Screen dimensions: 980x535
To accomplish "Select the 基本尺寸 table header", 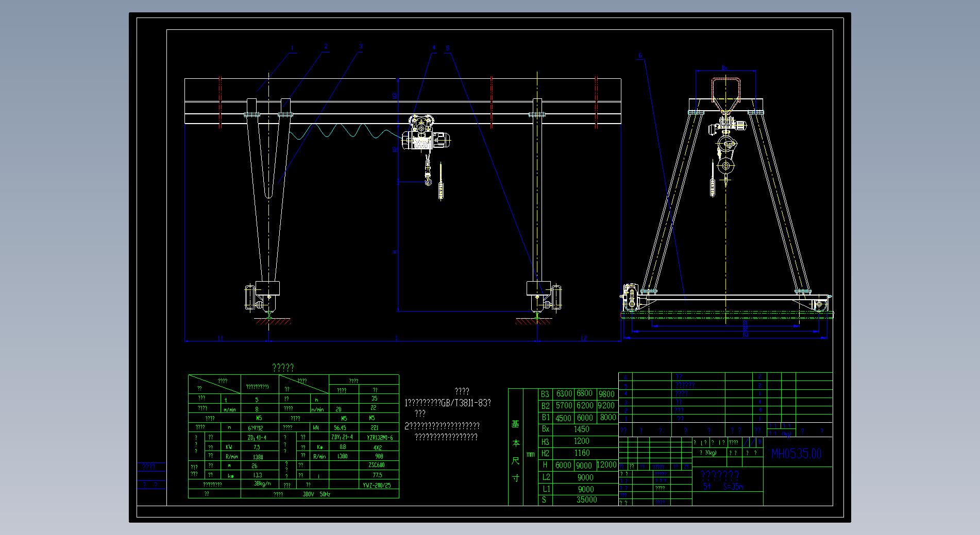I will 515,451.
